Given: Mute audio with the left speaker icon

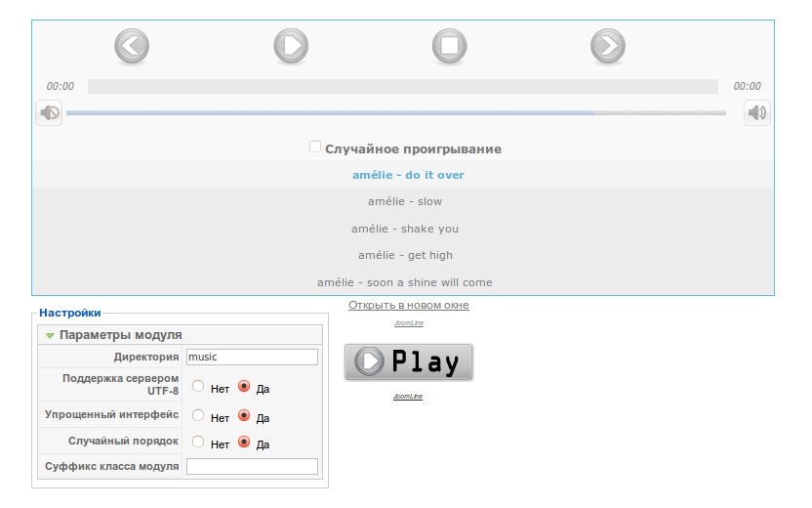Looking at the screenshot, I should [x=49, y=113].
